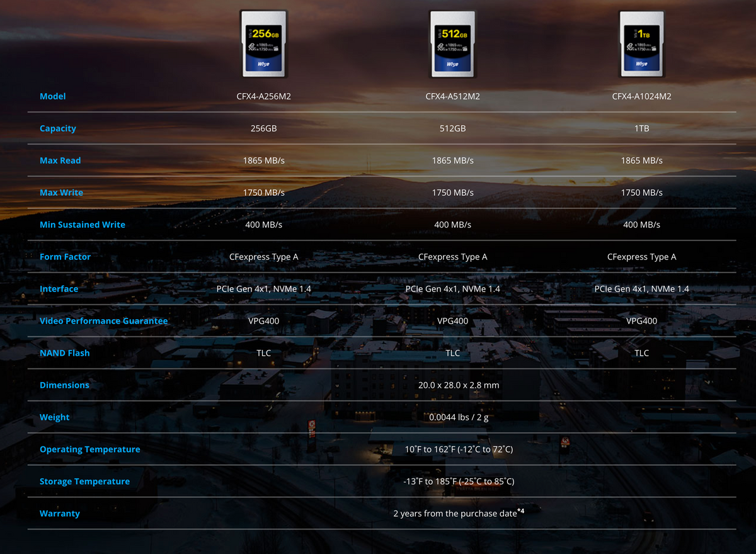Click the CFX4-A256M2 model name
Viewport: 756px width, 554px height.
click(x=264, y=96)
